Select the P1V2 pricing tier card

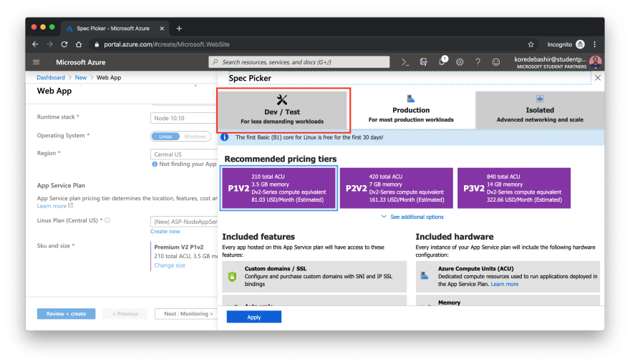click(278, 188)
